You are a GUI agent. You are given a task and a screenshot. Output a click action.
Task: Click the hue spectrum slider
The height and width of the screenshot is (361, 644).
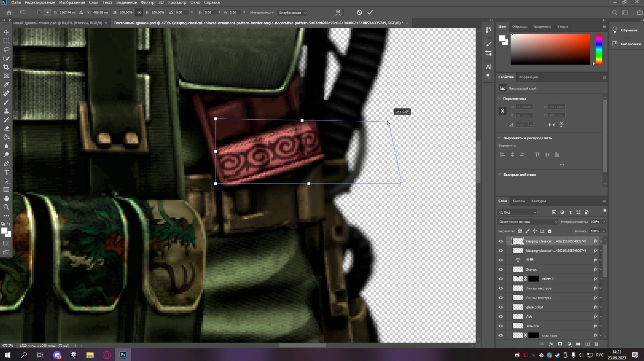pyautogui.click(x=599, y=49)
